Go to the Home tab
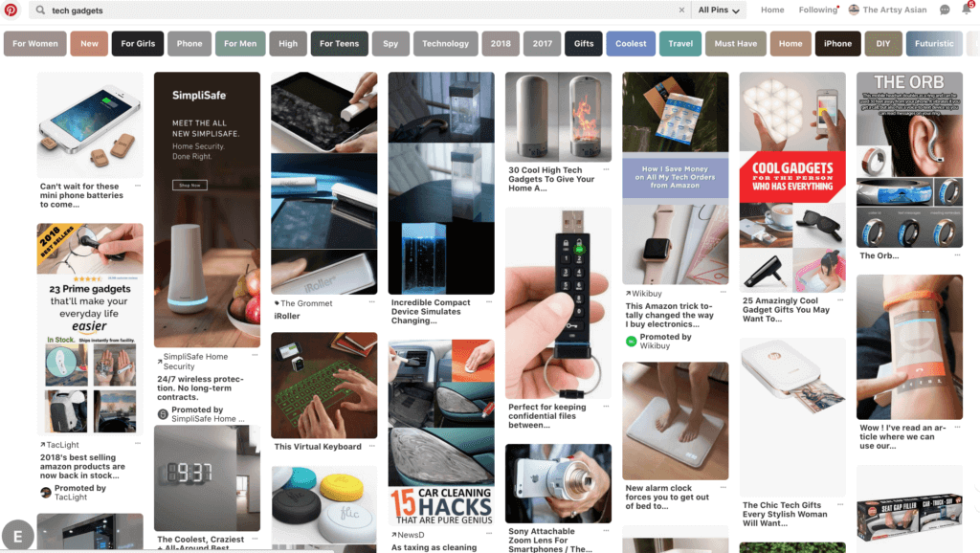This screenshot has width=980, height=553. (772, 10)
